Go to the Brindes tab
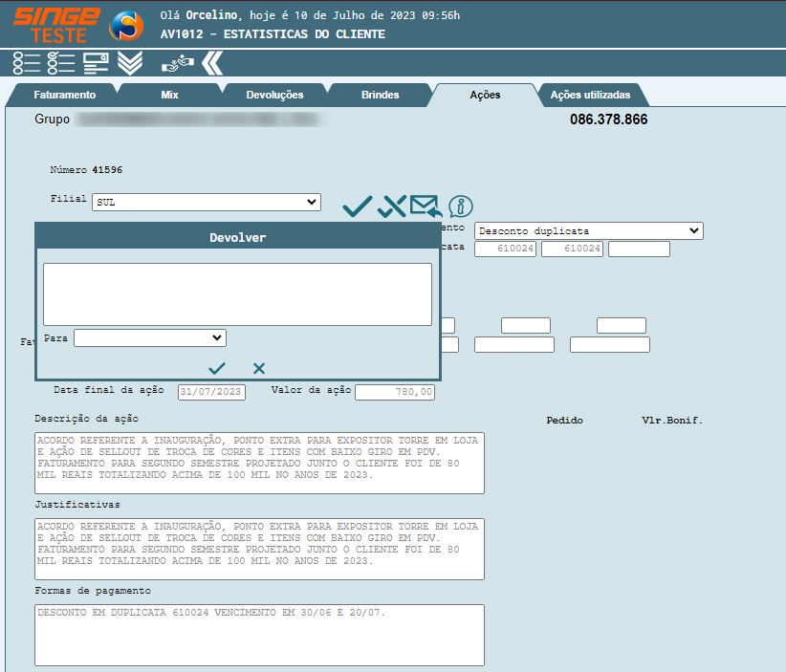The image size is (786, 672). click(380, 96)
